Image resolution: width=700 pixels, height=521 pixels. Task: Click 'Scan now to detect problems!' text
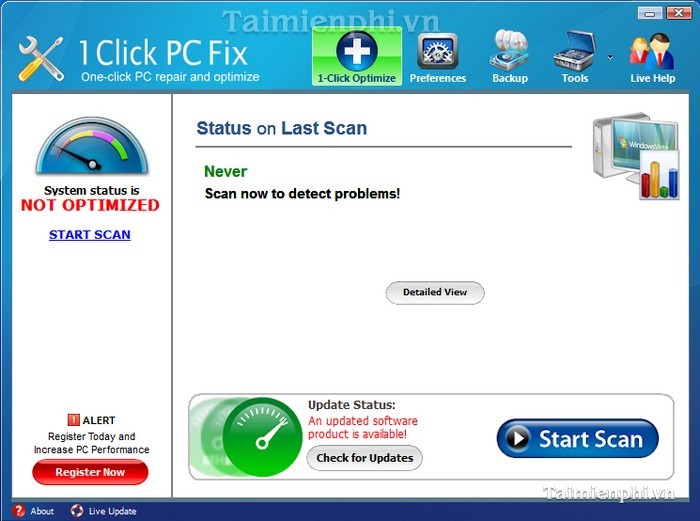(x=302, y=194)
